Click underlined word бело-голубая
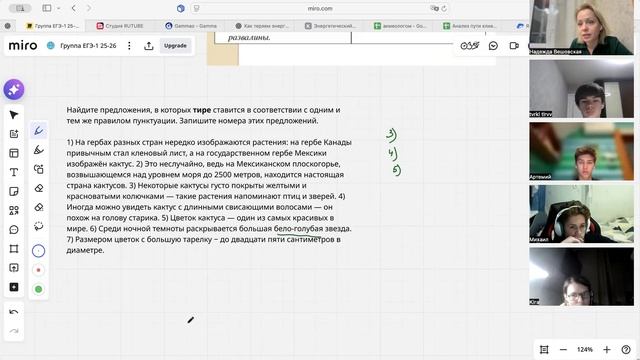 point(298,229)
